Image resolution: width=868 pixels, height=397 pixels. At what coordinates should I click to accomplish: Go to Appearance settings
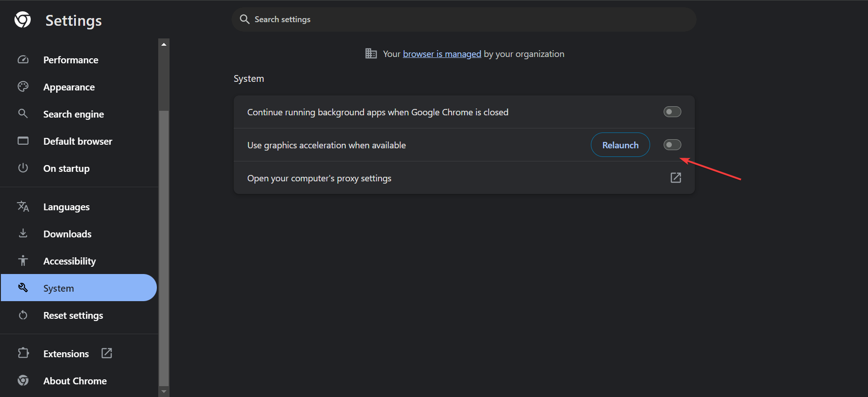(79, 87)
